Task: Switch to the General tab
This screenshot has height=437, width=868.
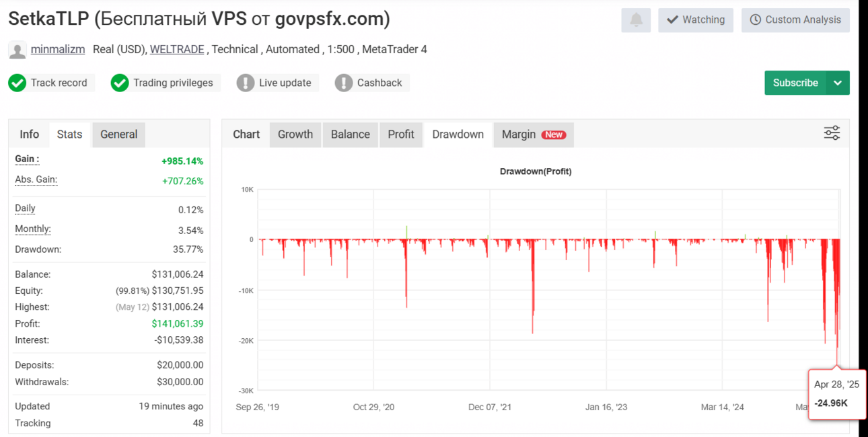Action: [x=118, y=134]
